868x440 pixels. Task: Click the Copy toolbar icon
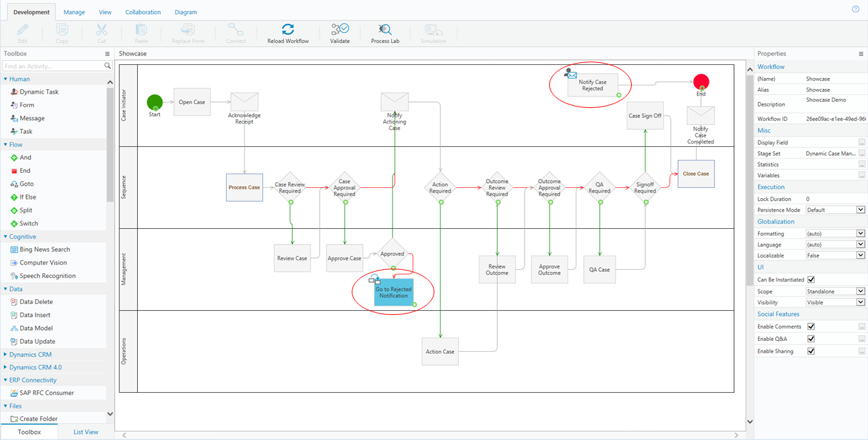pos(62,29)
